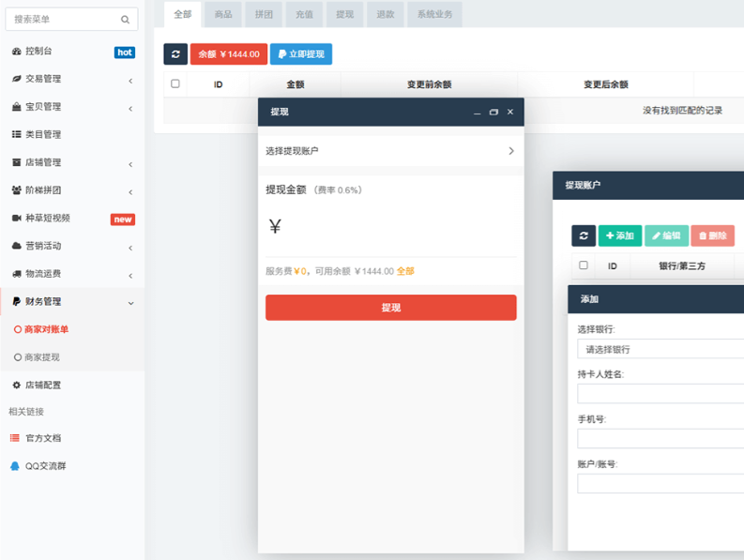
Task: Switch to 退款 tab
Action: point(386,14)
